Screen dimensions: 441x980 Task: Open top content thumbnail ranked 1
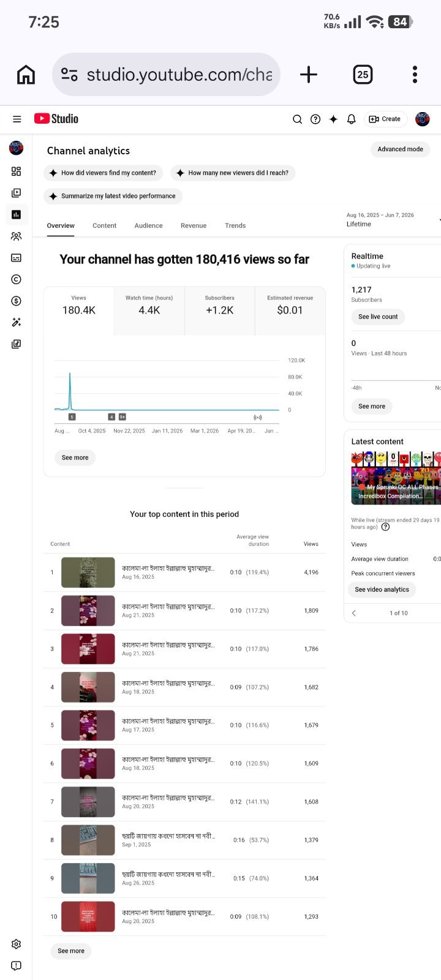(x=88, y=573)
